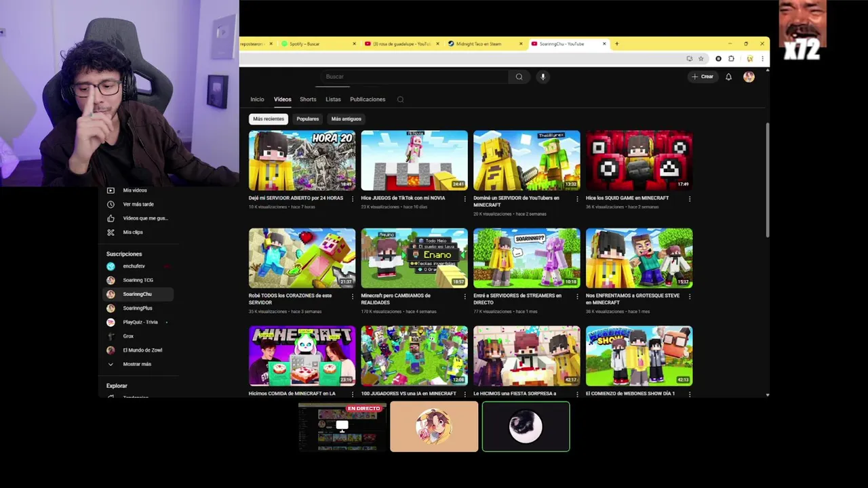Open SoarinngChu in subscriptions list

pyautogui.click(x=138, y=294)
